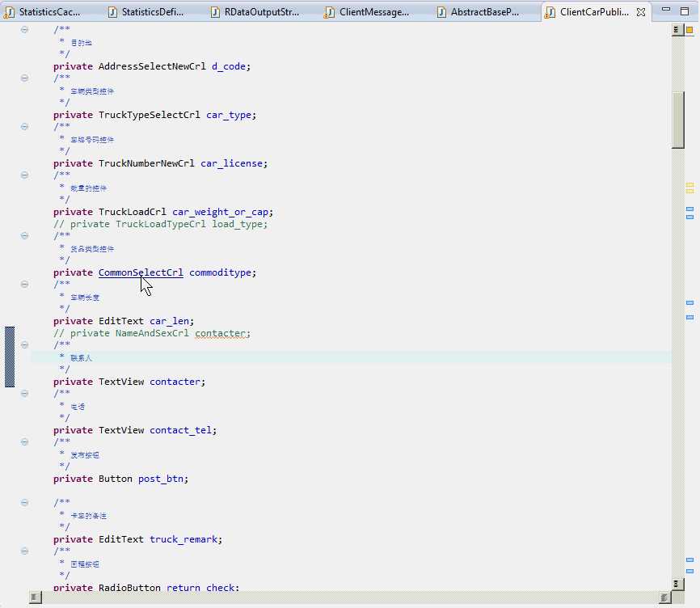Fold the comment above car_weight_or_cap field
This screenshot has height=608, width=700.
(x=24, y=175)
